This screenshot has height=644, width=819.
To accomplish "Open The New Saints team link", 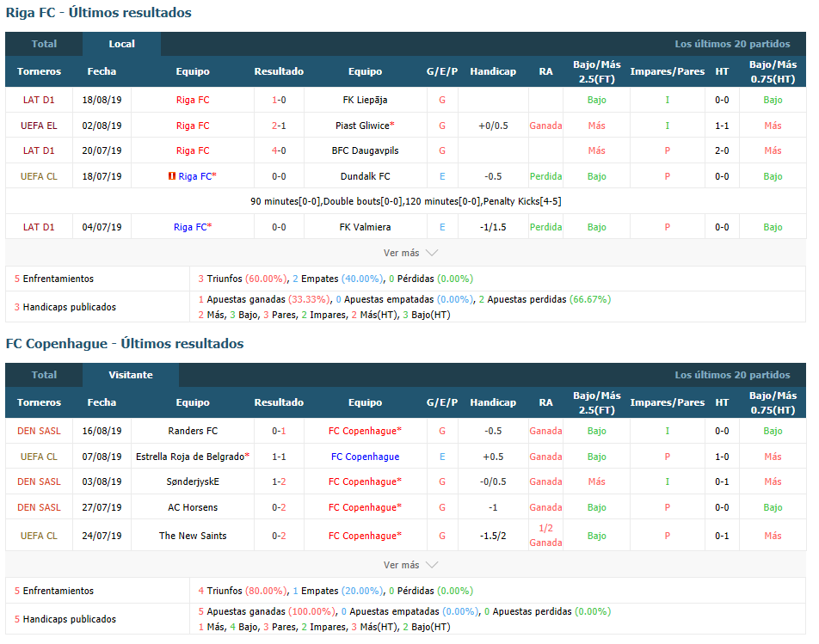I will pyautogui.click(x=193, y=536).
